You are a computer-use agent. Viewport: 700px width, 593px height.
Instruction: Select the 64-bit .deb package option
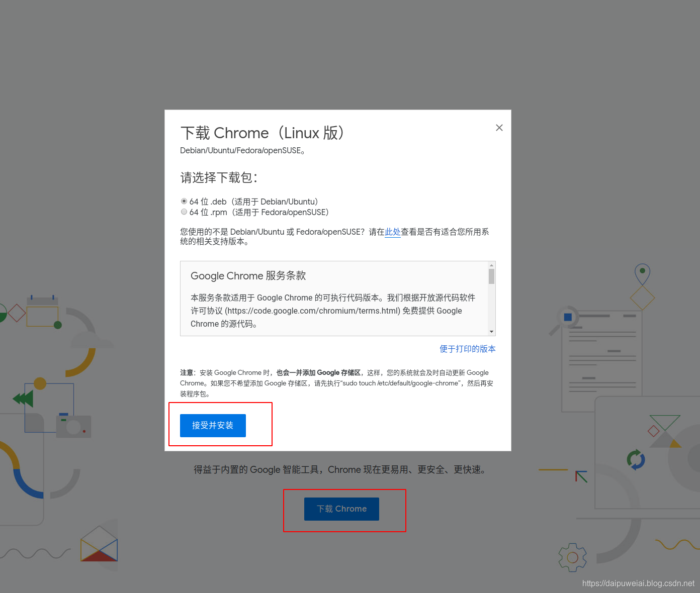[x=184, y=201]
